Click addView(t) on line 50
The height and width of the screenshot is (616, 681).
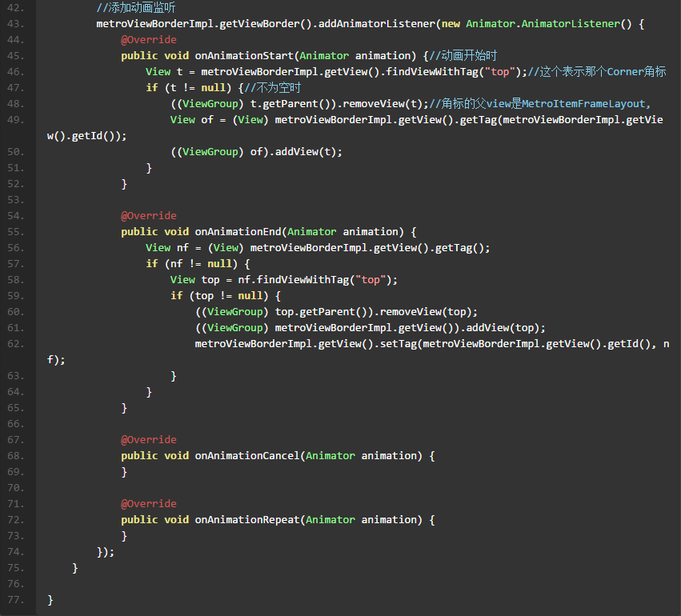(305, 152)
